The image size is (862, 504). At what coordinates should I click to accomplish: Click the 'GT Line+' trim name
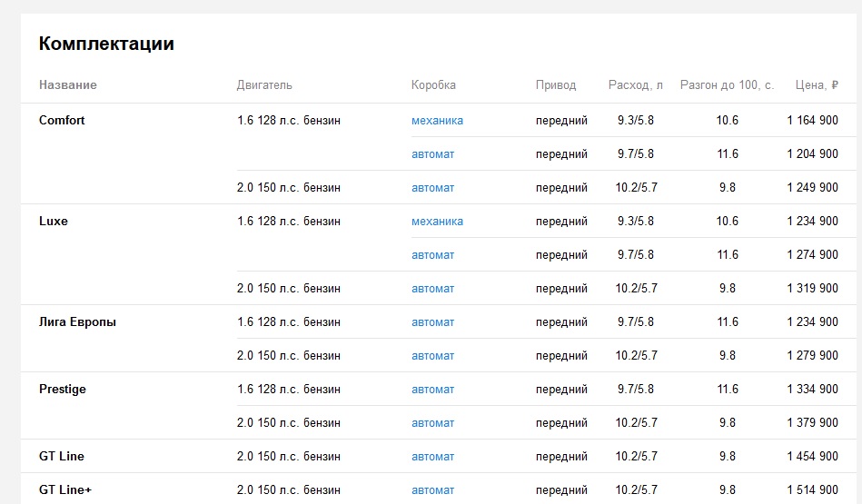click(64, 489)
